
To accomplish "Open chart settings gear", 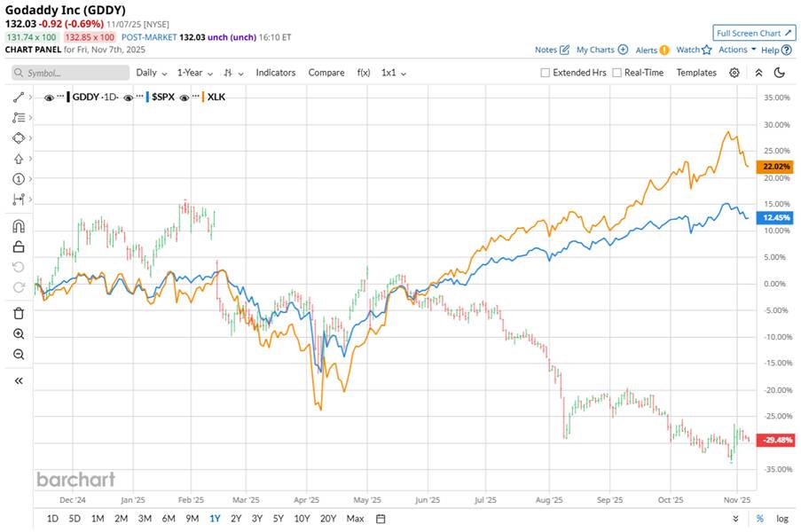I will [x=734, y=73].
